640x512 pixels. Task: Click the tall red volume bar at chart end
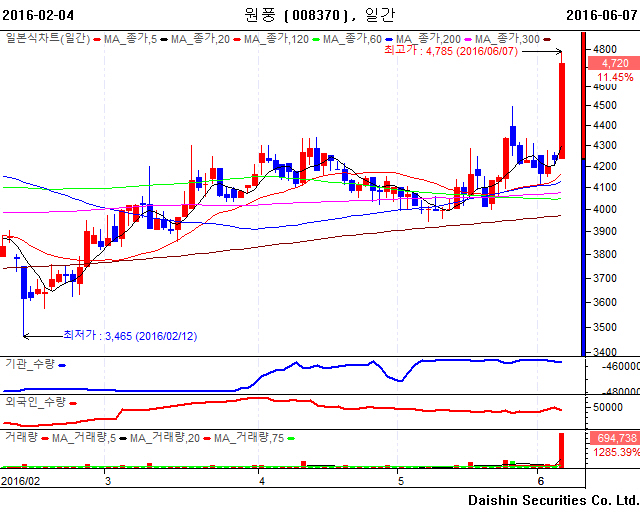click(562, 450)
